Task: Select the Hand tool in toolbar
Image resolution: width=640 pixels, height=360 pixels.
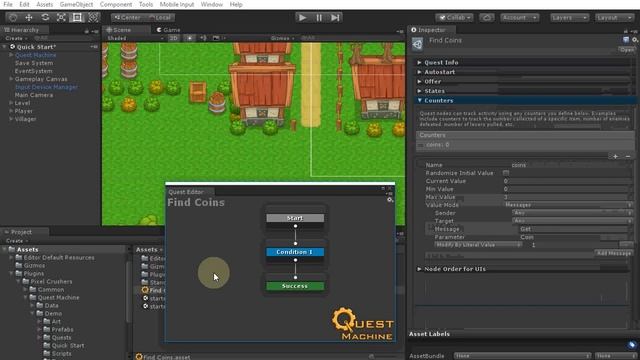Action: coord(13,18)
